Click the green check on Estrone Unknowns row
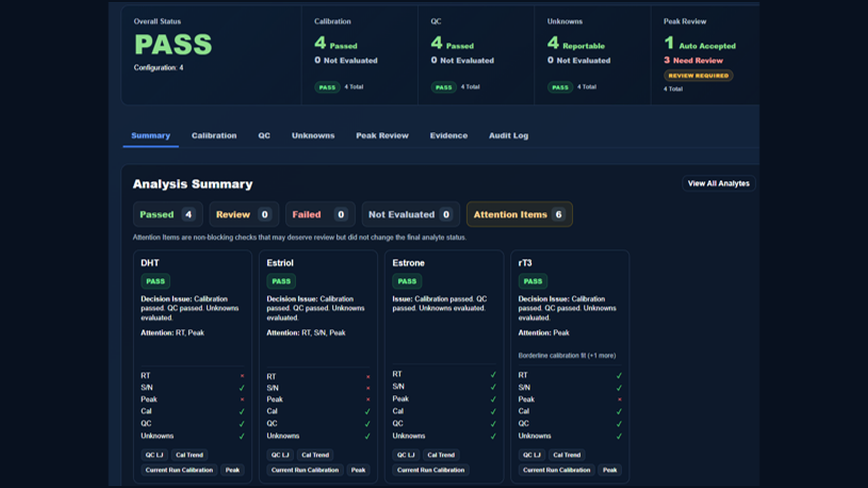 494,436
